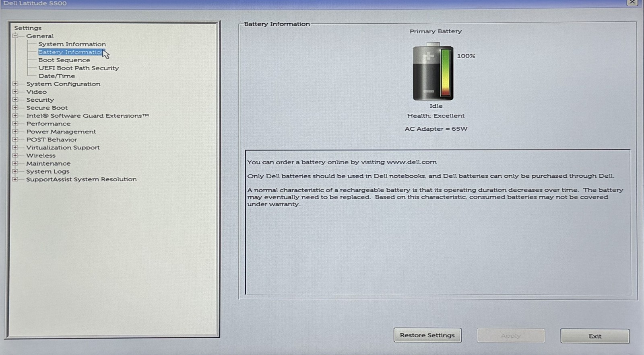644x355 pixels.
Task: Expand the Virtualization Support node
Action: [15, 148]
